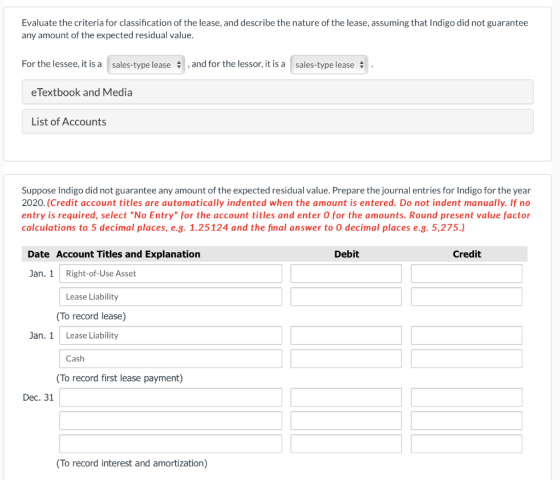Open the lessee lease type dropdown
This screenshot has height=480, width=560.
[146, 65]
